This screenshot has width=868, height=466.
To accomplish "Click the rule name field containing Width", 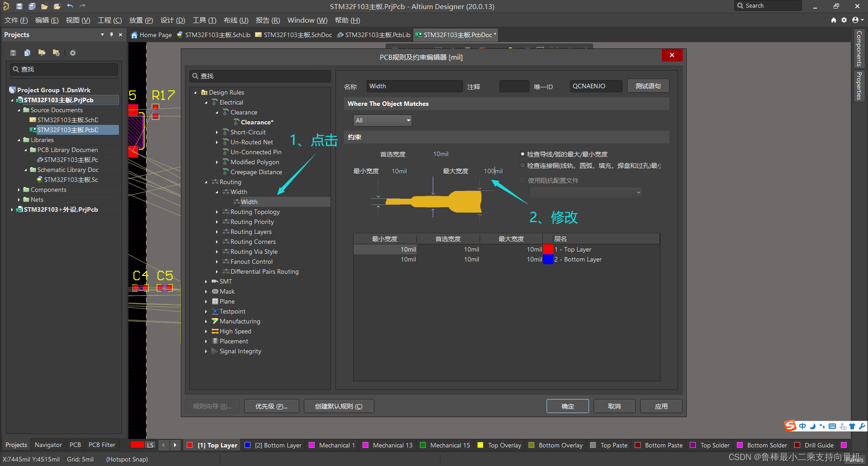I will [x=415, y=86].
